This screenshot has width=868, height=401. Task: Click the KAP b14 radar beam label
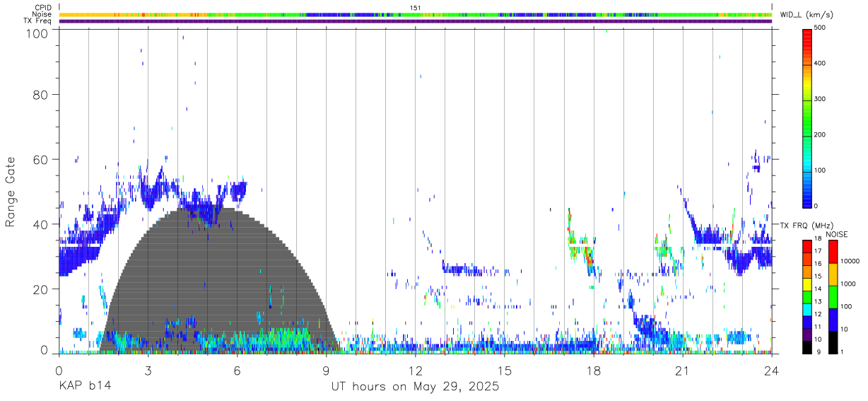(x=85, y=386)
